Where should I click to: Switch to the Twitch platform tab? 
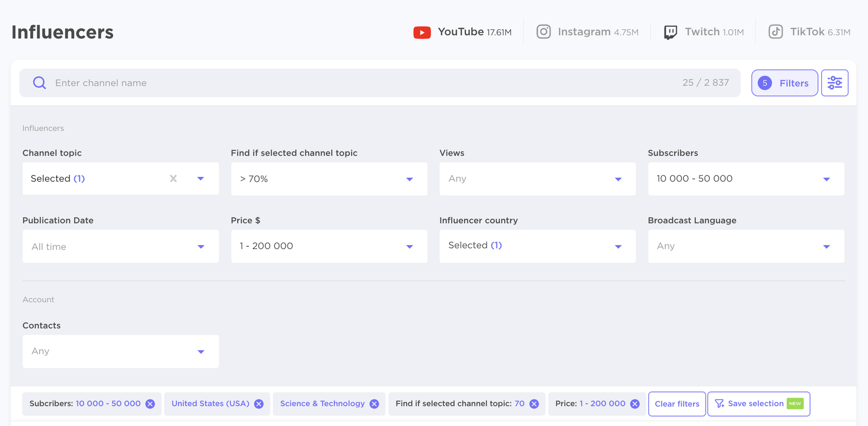pos(703,32)
